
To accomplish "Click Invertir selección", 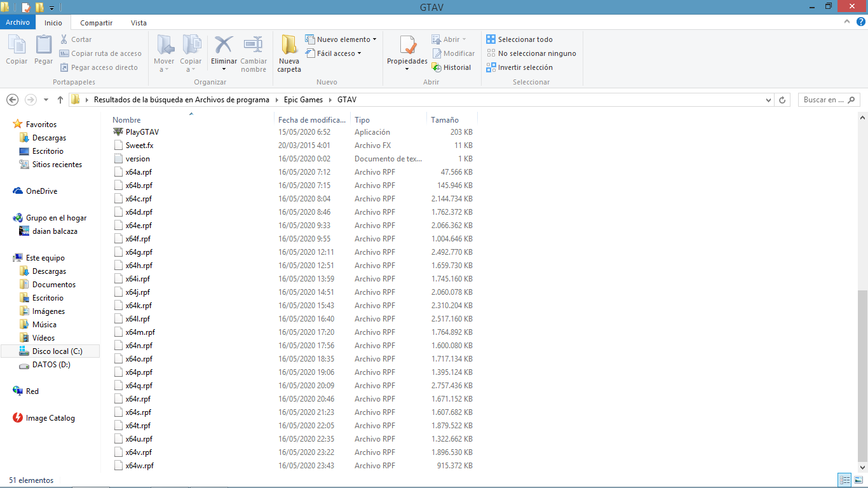I will (519, 67).
